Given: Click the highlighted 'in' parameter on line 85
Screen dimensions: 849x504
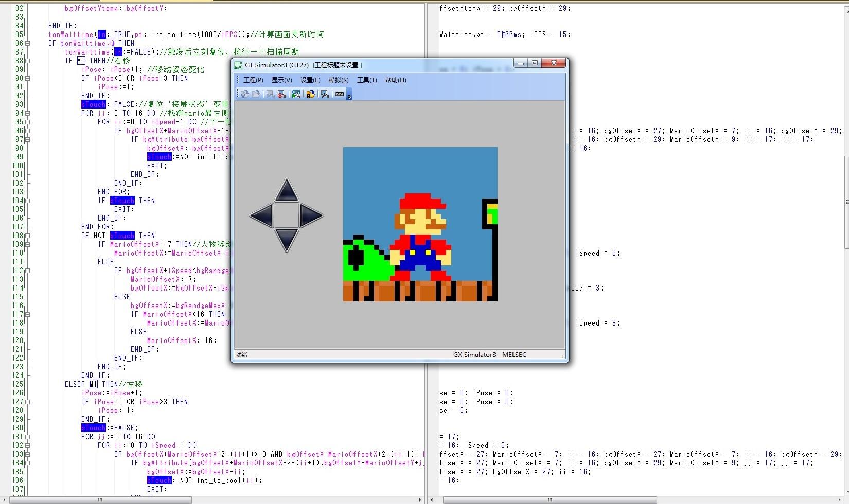Looking at the screenshot, I should coord(102,34).
